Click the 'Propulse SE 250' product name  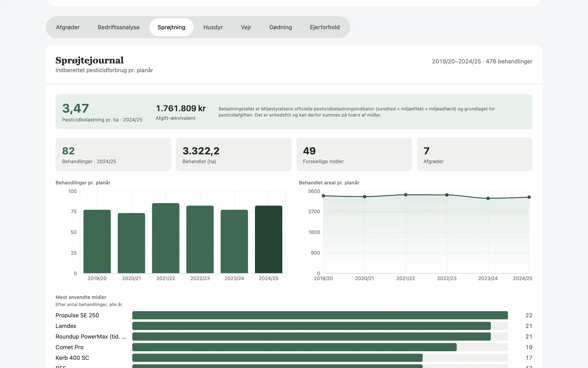[77, 315]
